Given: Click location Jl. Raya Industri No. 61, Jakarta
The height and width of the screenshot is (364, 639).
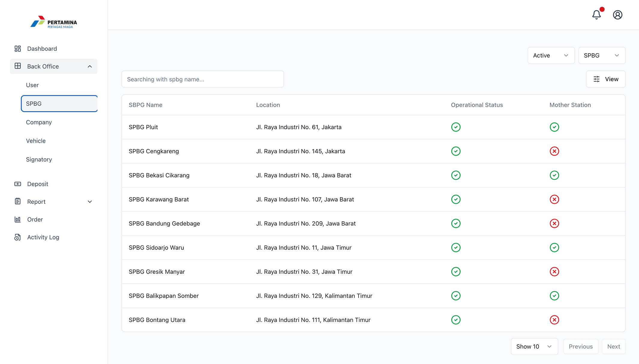Looking at the screenshot, I should click(299, 127).
